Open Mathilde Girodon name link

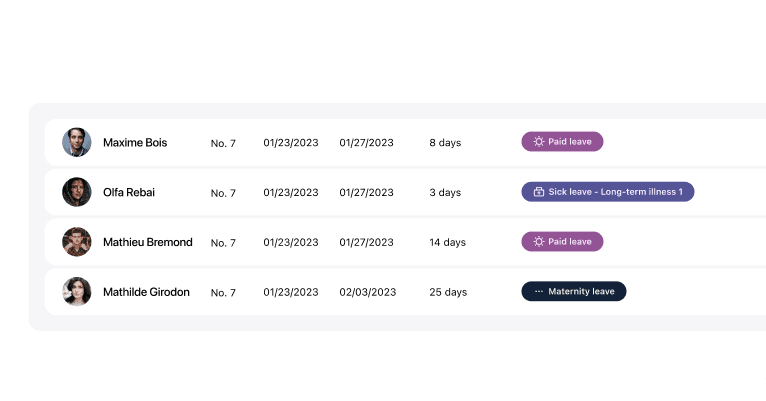146,292
